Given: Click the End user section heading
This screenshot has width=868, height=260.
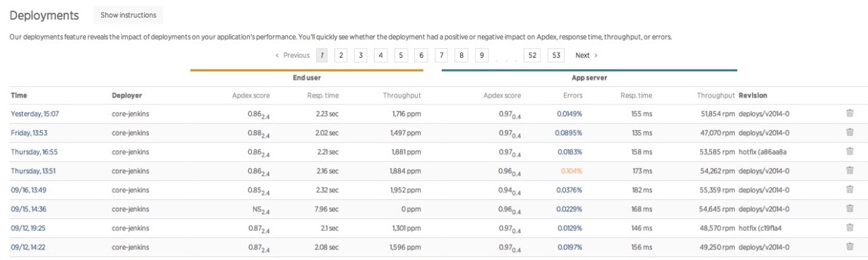Looking at the screenshot, I should click(x=307, y=78).
